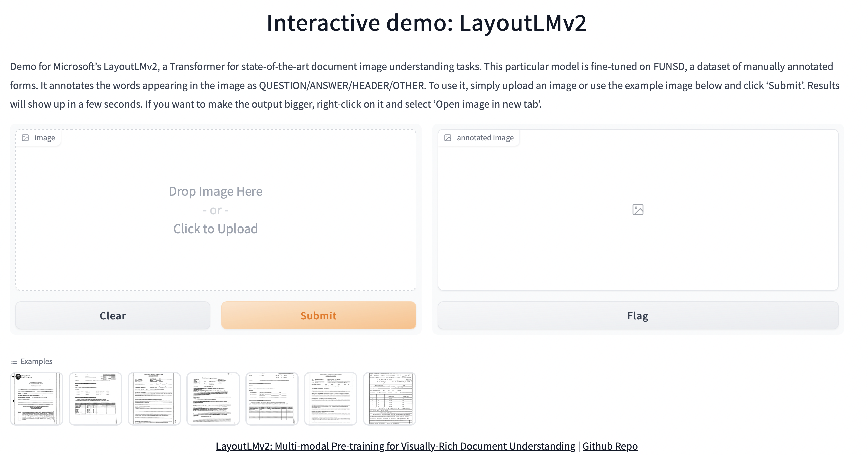868x455 pixels.
Task: Click 'Click to Upload' in the image area
Action: pos(215,229)
